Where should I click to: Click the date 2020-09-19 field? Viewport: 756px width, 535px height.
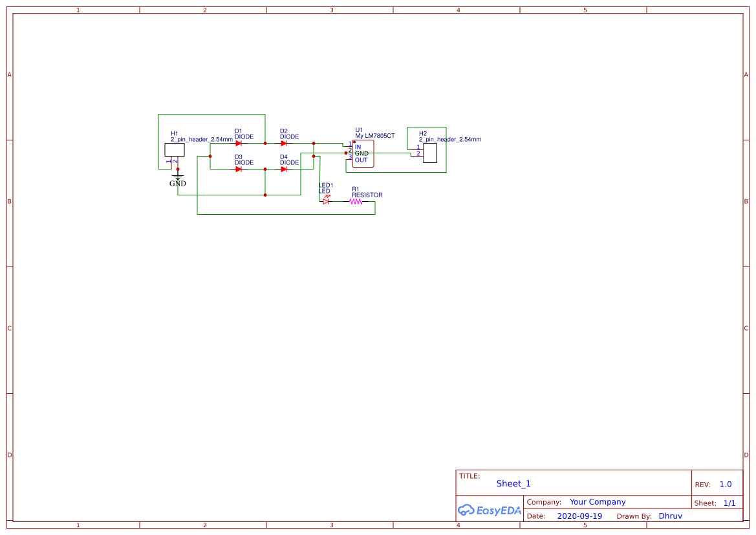580,516
